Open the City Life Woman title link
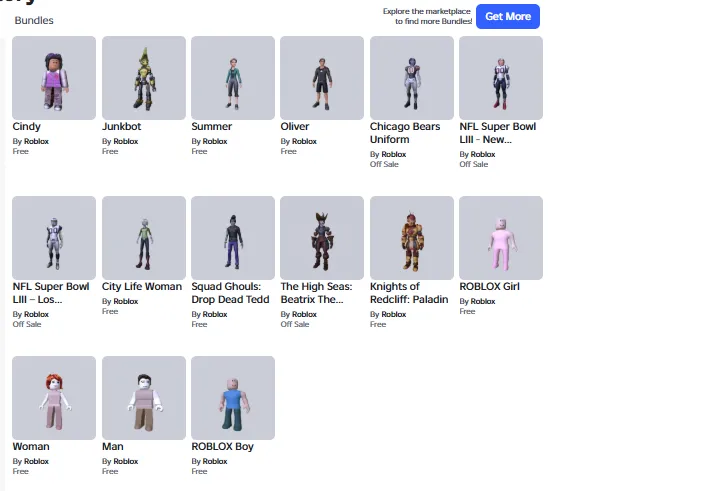728x491 pixels. point(142,286)
